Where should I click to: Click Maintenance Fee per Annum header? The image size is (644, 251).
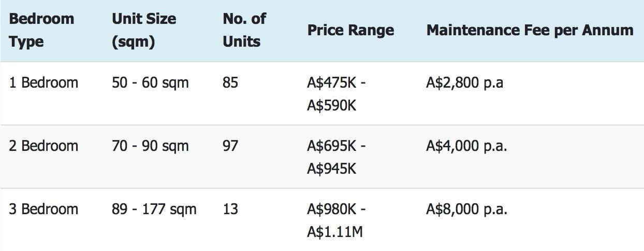click(530, 30)
